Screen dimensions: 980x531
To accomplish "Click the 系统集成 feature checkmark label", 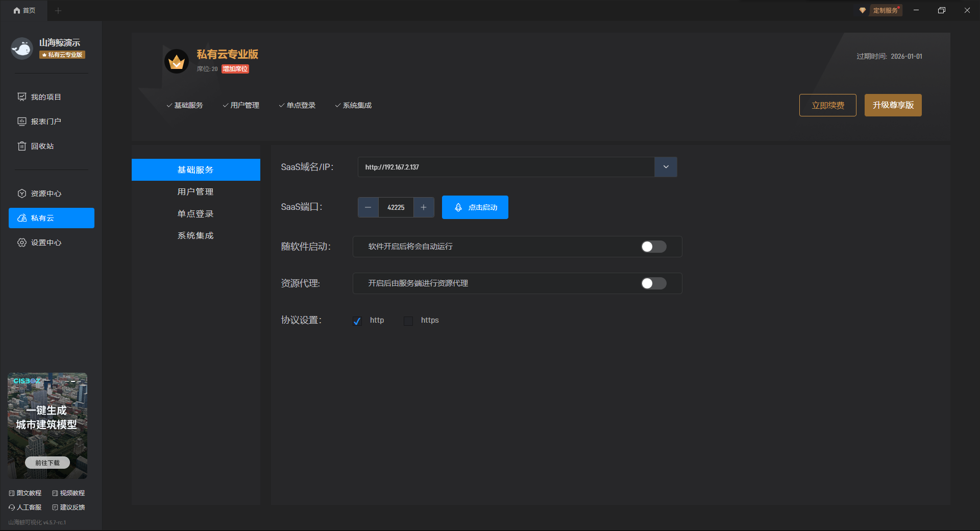I will point(353,105).
